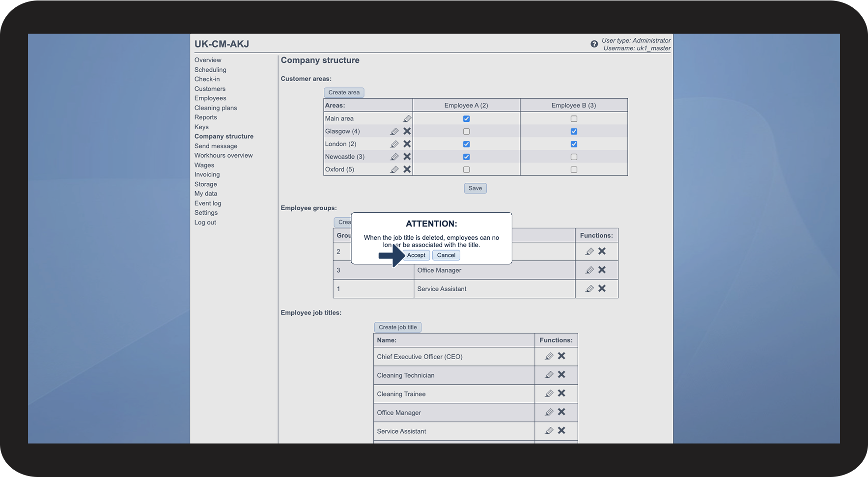Delete the Oxford (5) area
Image resolution: width=868 pixels, height=477 pixels.
407,169
